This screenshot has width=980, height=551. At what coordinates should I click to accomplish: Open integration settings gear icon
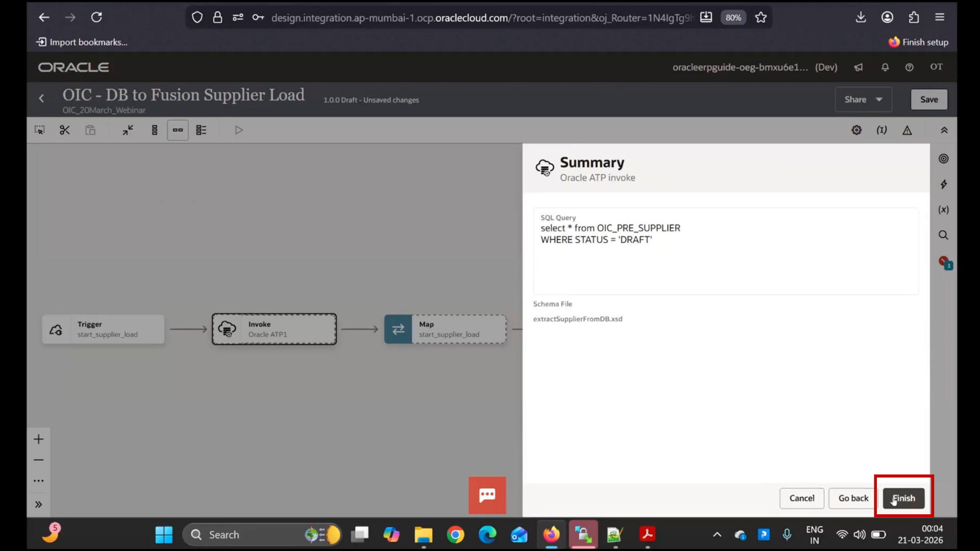(x=856, y=130)
